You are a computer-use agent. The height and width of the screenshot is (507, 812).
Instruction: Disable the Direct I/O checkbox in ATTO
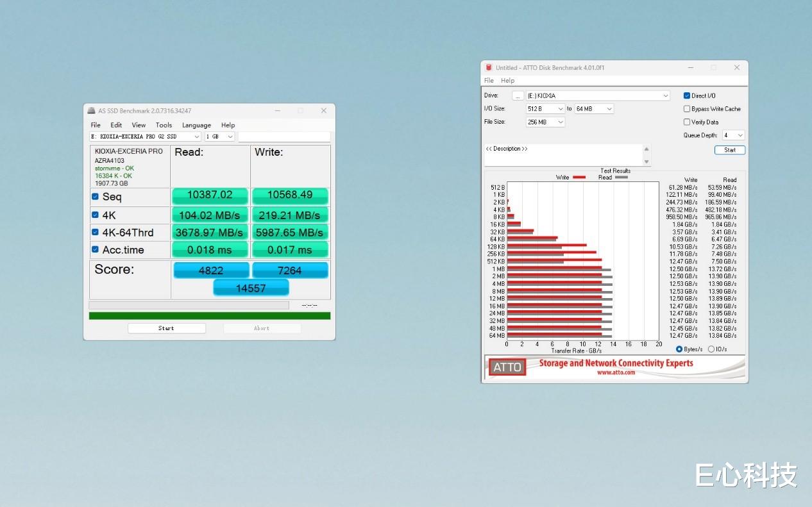click(x=687, y=96)
